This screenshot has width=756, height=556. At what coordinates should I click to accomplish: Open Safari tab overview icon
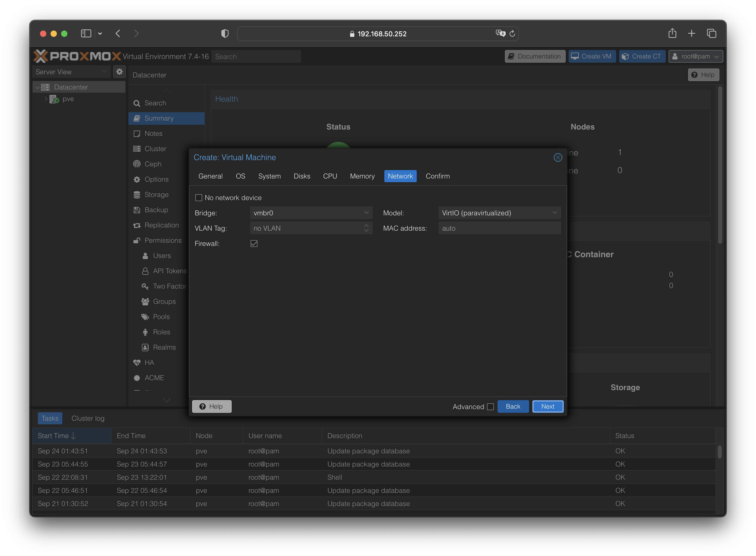[711, 33]
